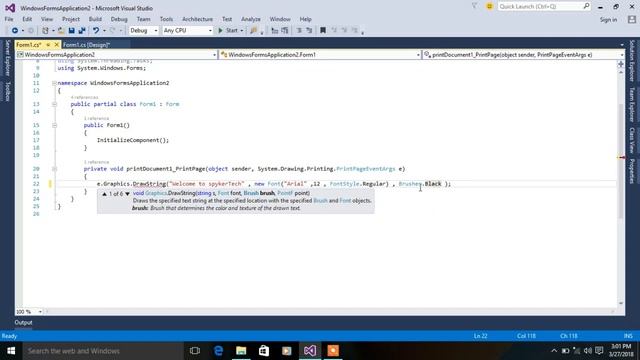The height and width of the screenshot is (360, 640).
Task: Click the split editor handle above the scrollbar
Action: point(621,64)
